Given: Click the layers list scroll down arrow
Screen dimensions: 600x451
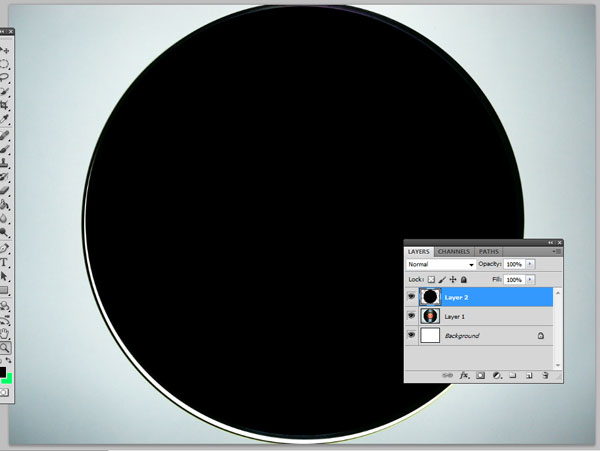Looking at the screenshot, I should pyautogui.click(x=558, y=365).
